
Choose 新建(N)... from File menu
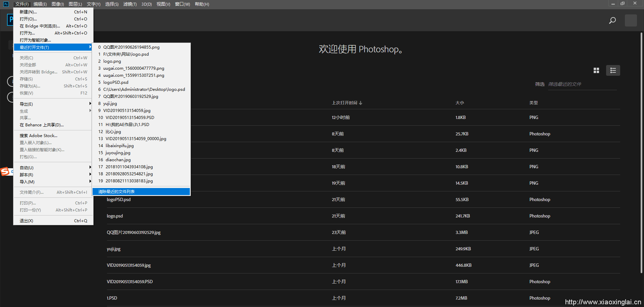[53, 12]
